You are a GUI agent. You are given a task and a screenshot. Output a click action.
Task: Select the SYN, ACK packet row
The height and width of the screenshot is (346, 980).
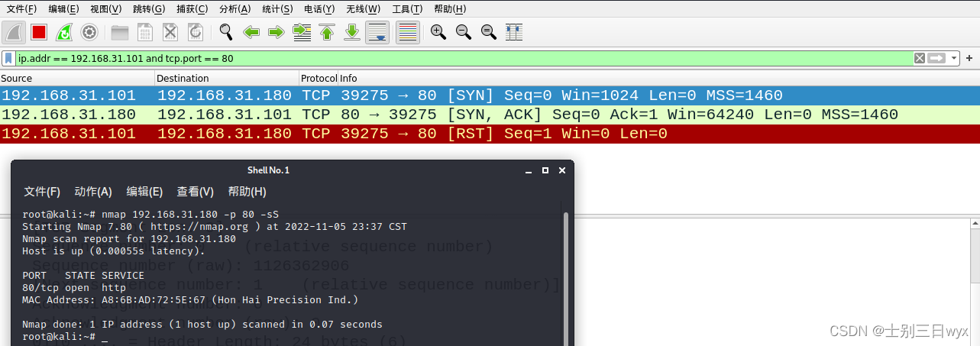(490, 115)
